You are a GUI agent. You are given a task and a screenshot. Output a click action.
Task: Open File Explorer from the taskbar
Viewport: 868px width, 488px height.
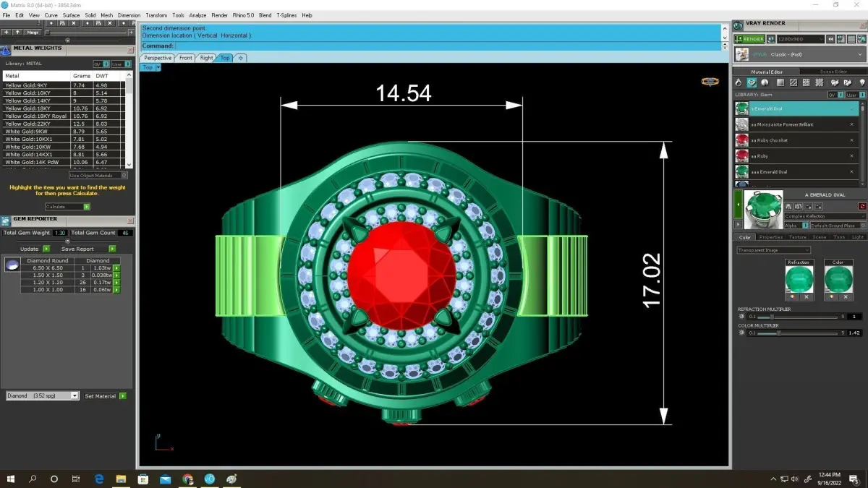(122, 479)
